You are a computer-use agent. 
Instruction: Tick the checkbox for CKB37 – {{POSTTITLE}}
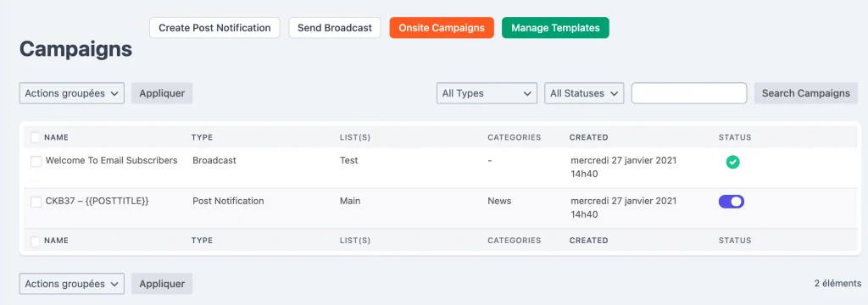click(36, 202)
